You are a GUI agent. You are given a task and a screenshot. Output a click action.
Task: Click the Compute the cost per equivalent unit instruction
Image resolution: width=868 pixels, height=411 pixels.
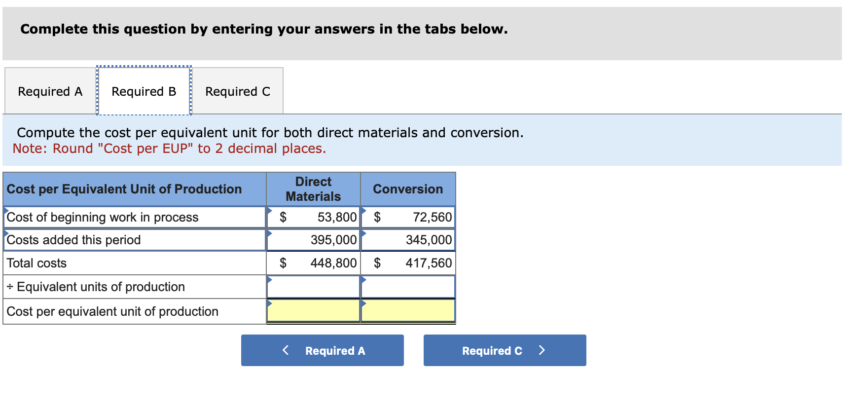point(270,133)
